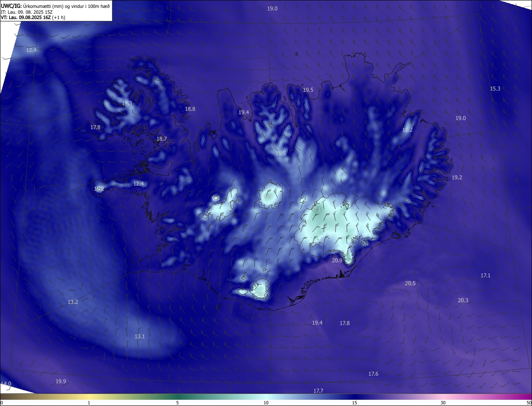Click the 20.9 value label
The width and height of the screenshot is (532, 406).
337,261
